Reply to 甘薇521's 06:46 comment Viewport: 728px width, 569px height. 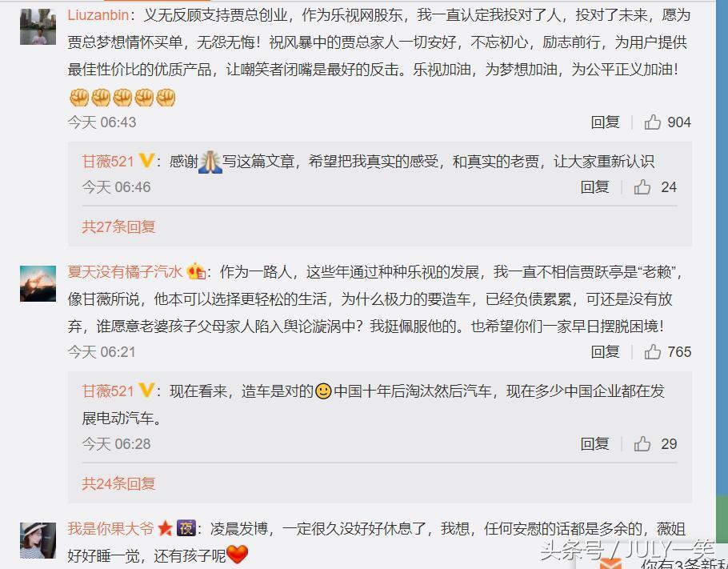[x=594, y=186]
